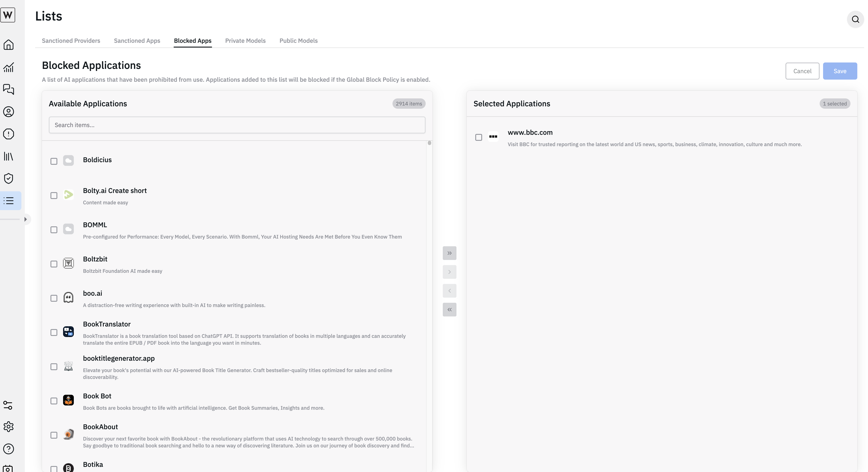The height and width of the screenshot is (472, 868).
Task: Tick the www.bbc.com checkbox
Action: tap(478, 137)
